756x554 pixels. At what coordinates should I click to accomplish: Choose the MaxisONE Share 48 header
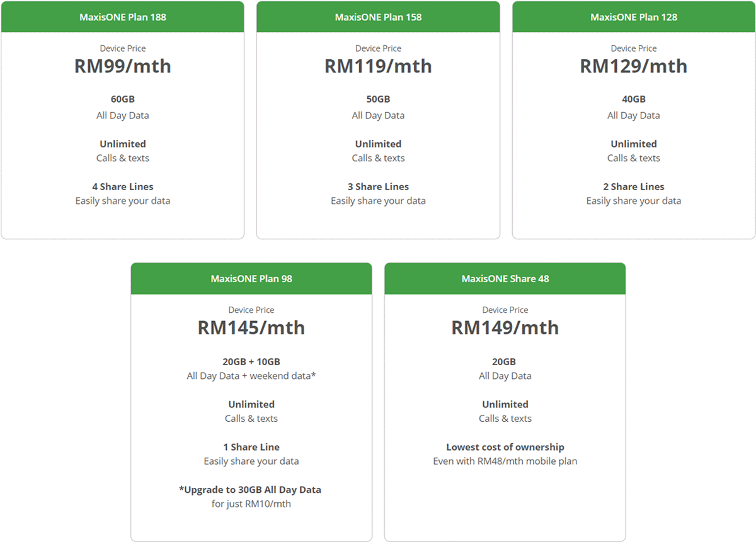505,279
